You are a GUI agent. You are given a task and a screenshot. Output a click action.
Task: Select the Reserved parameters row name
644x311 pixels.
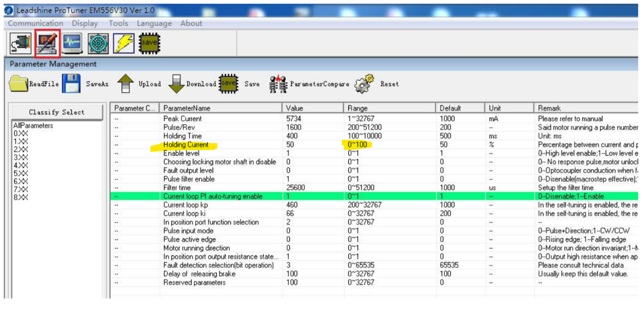pos(194,283)
